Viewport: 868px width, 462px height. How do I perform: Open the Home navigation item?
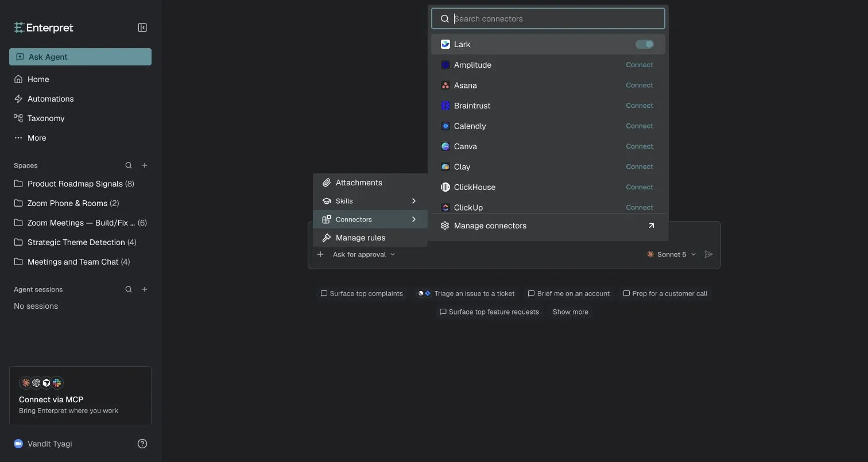(80, 79)
